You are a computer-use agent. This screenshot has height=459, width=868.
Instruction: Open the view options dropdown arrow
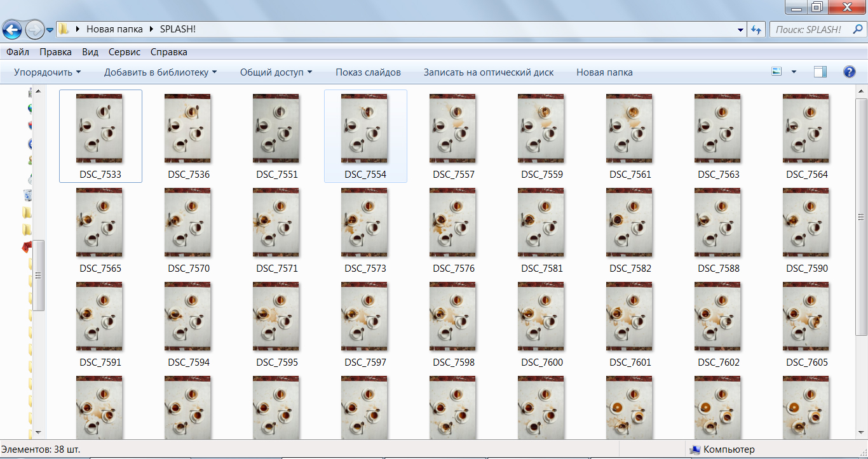click(794, 72)
